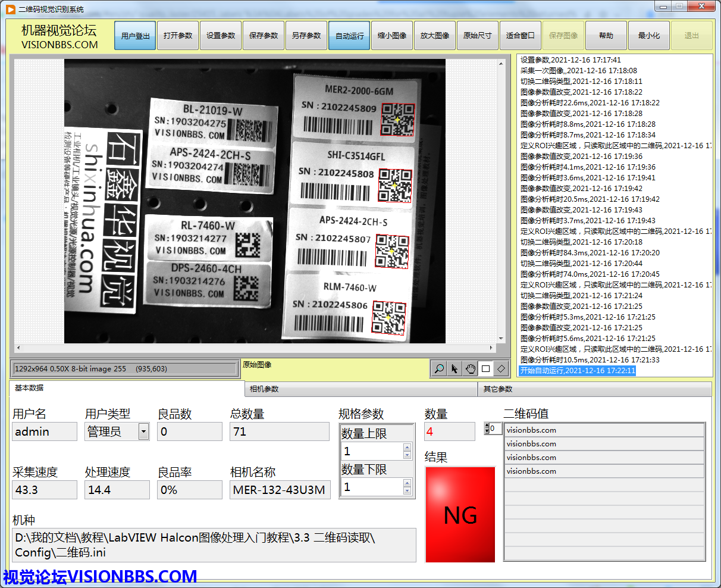Click the LabVIEW app icon in title bar
This screenshot has width=721, height=588.
[10, 9]
